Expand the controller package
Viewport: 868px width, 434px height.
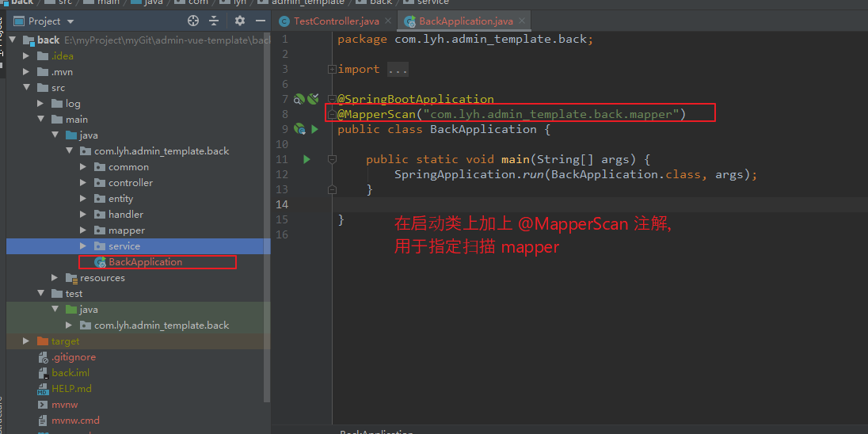[x=83, y=183]
